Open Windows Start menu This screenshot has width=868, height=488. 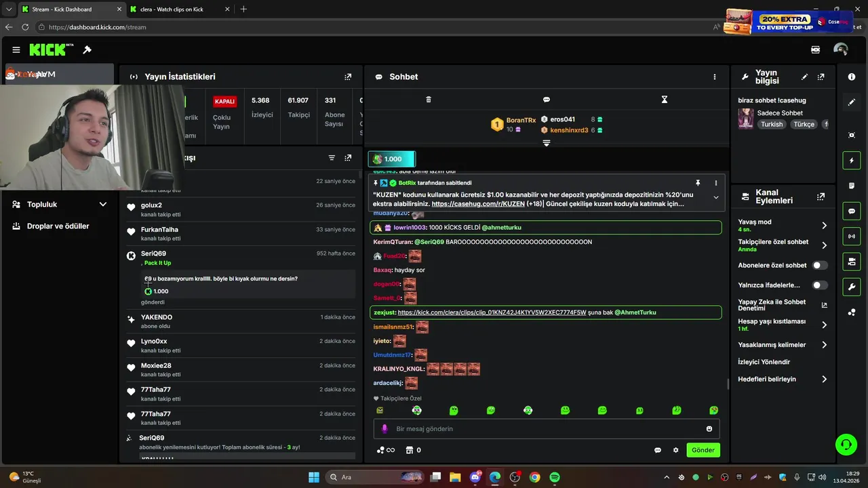(x=314, y=477)
